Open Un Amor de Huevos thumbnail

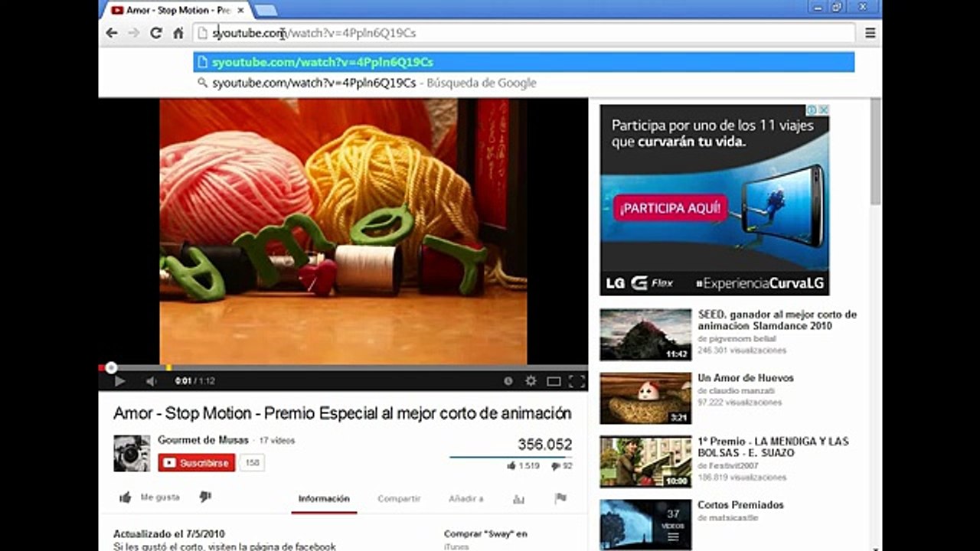pyautogui.click(x=645, y=398)
